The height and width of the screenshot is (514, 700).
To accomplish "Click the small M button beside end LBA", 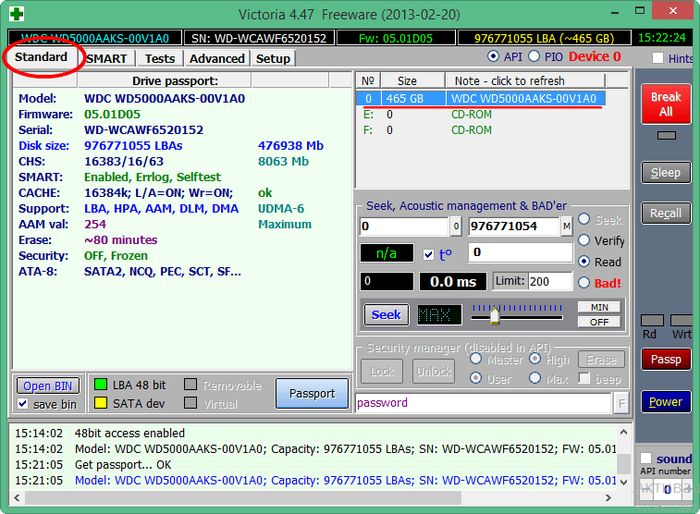I will [566, 227].
